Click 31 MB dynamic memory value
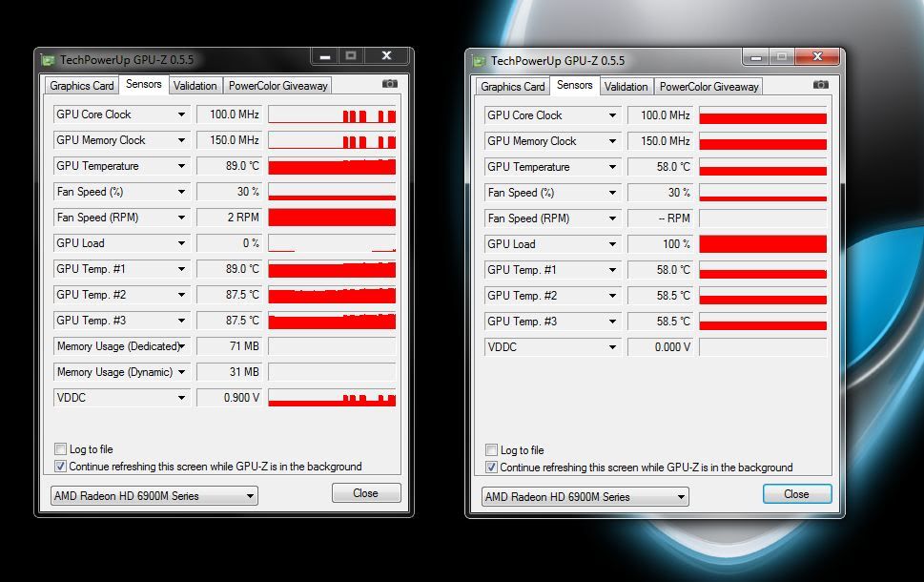 [x=229, y=372]
